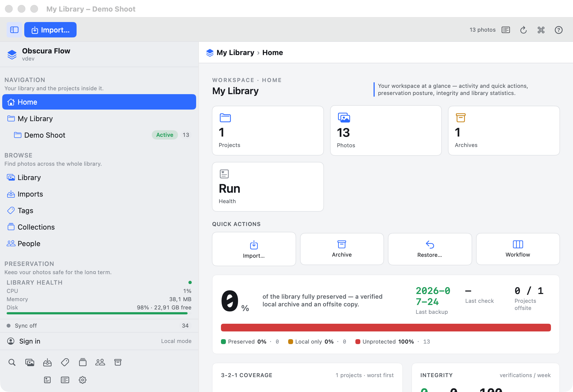The width and height of the screenshot is (573, 392).
Task: Click the log list icon beside 13 photos
Action: click(x=506, y=30)
